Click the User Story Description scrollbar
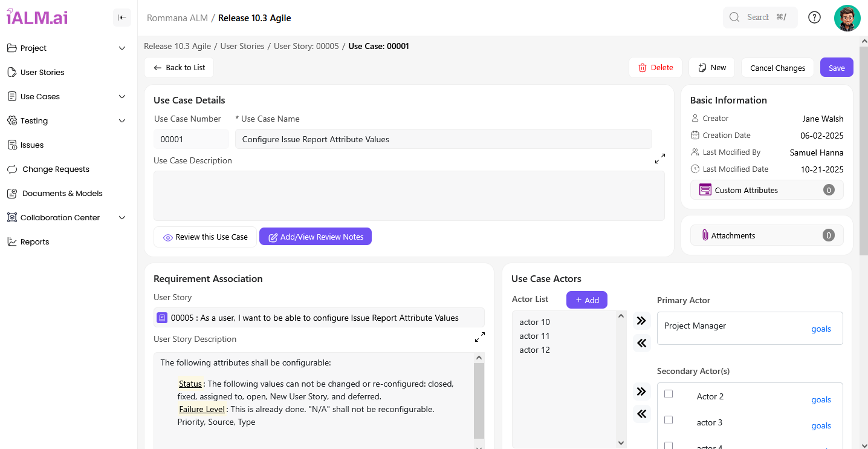Image resolution: width=868 pixels, height=449 pixels. pyautogui.click(x=479, y=401)
